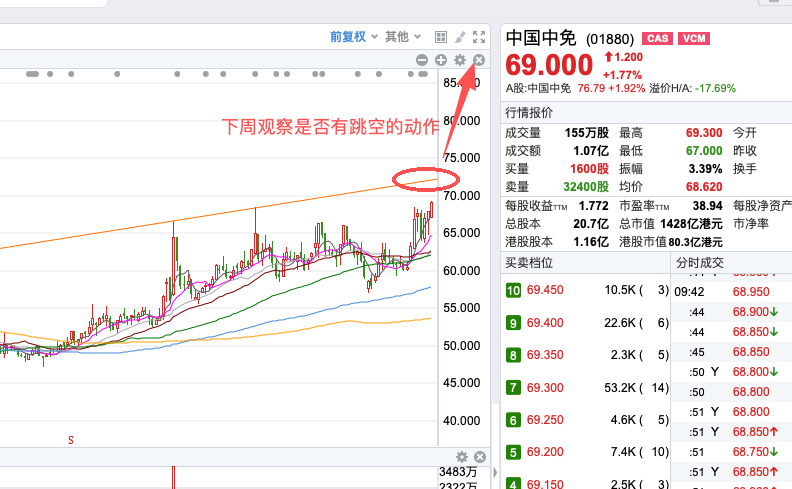Click the stock code (01880)
The width and height of the screenshot is (792, 489).
click(x=610, y=39)
